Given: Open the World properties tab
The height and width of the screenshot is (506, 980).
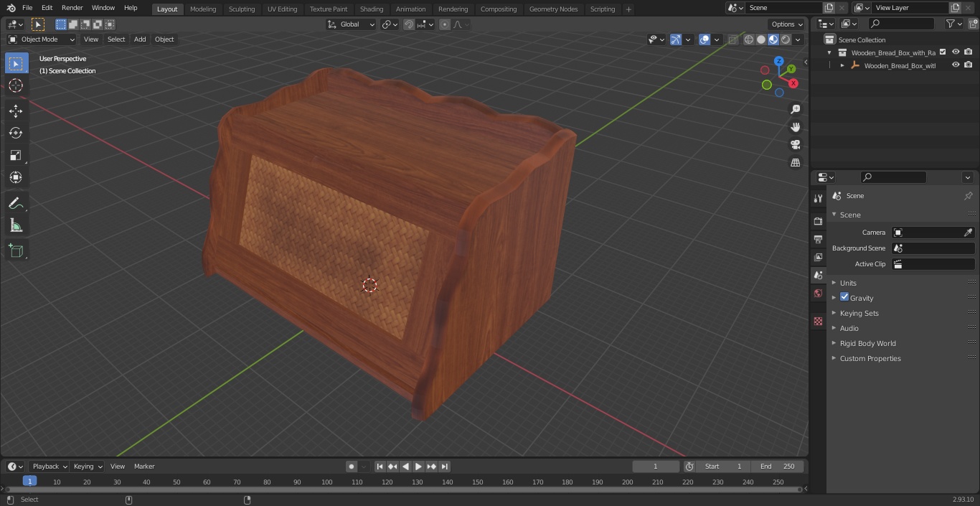Looking at the screenshot, I should [818, 293].
